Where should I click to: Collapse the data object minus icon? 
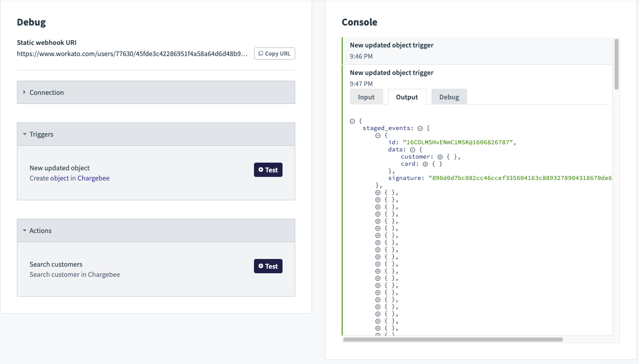(413, 150)
